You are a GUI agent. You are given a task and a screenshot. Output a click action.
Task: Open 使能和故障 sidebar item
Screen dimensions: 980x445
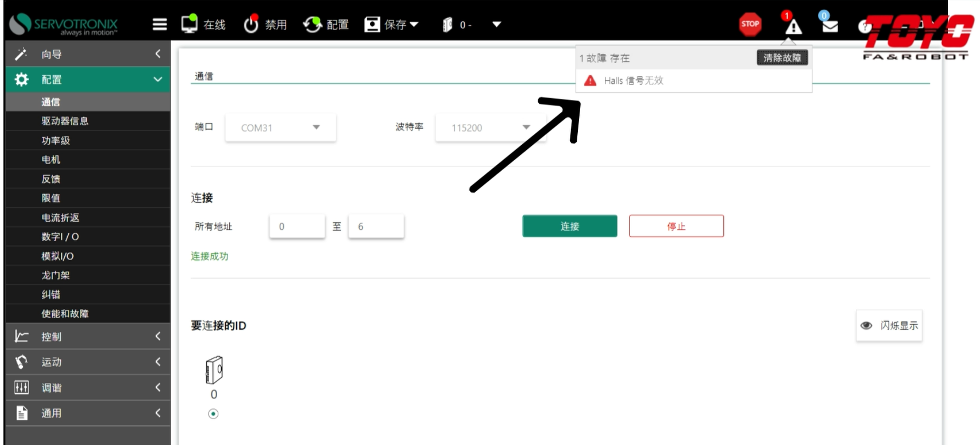[x=65, y=314]
